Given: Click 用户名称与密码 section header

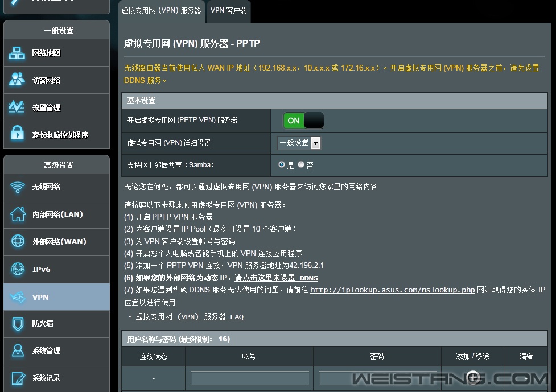Looking at the screenshot, I should 335,339.
